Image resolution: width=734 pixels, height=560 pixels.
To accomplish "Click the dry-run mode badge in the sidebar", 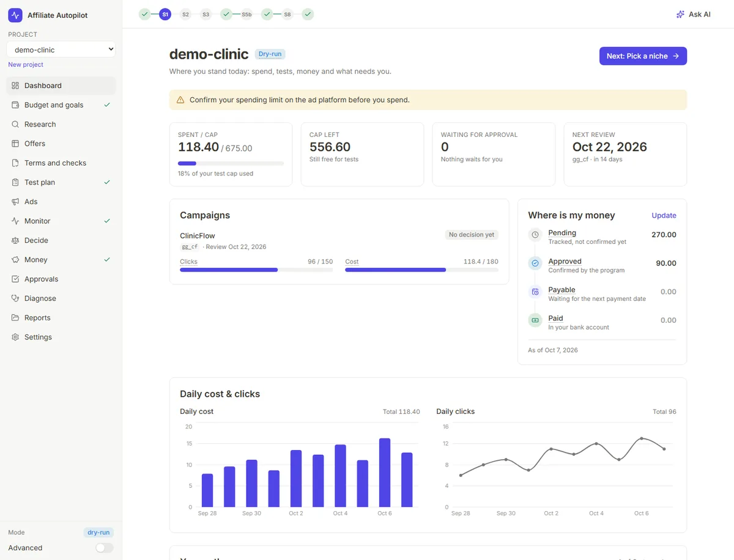I will pyautogui.click(x=98, y=532).
